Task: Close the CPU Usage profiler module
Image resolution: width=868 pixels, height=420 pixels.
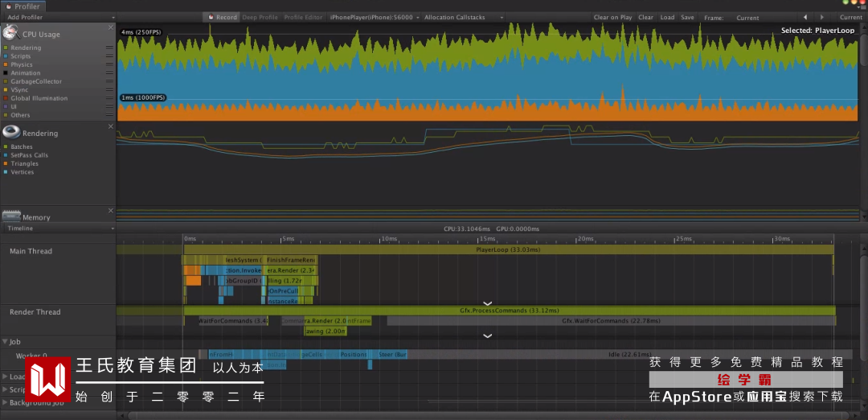Action: pos(111,27)
